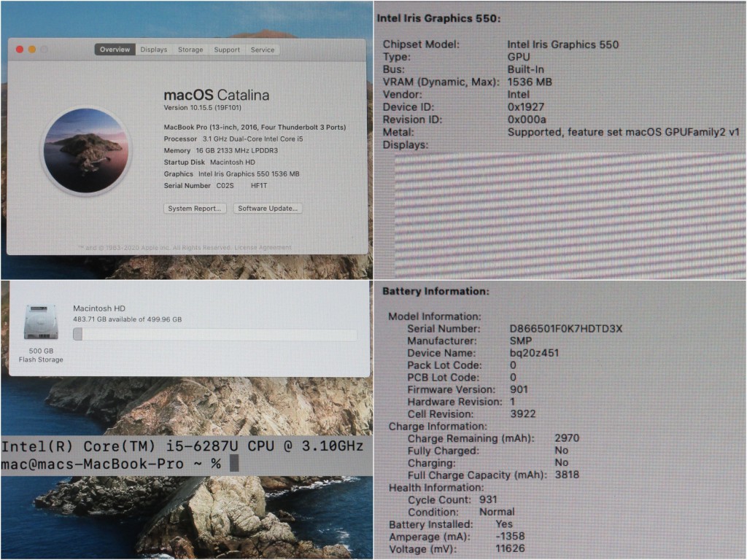The height and width of the screenshot is (560, 747).
Task: Click the Condition value 'Normal'
Action: click(x=497, y=512)
